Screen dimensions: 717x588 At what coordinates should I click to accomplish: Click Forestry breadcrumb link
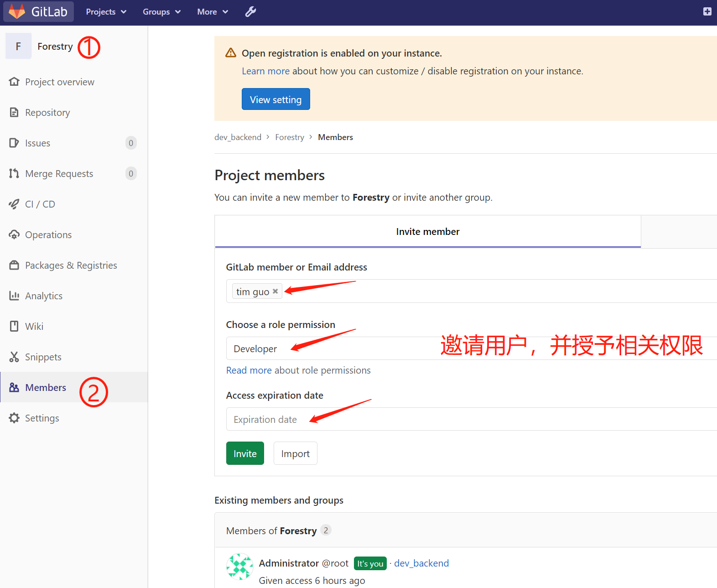pos(290,137)
